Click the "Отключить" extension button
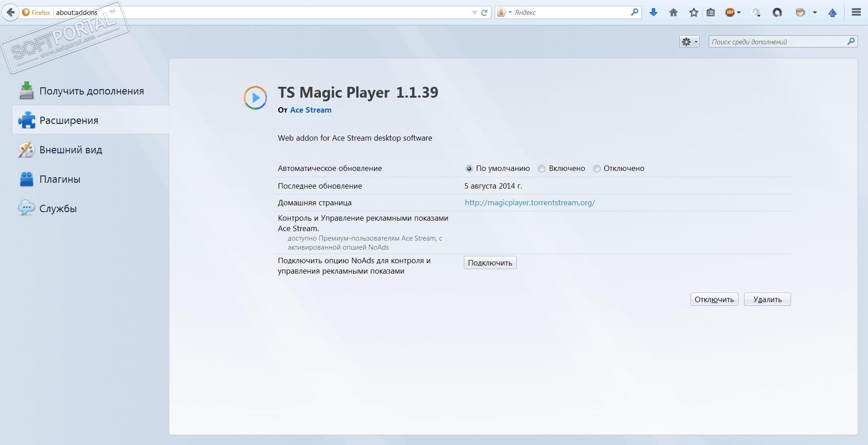Viewport: 868px width, 445px height. tap(714, 299)
